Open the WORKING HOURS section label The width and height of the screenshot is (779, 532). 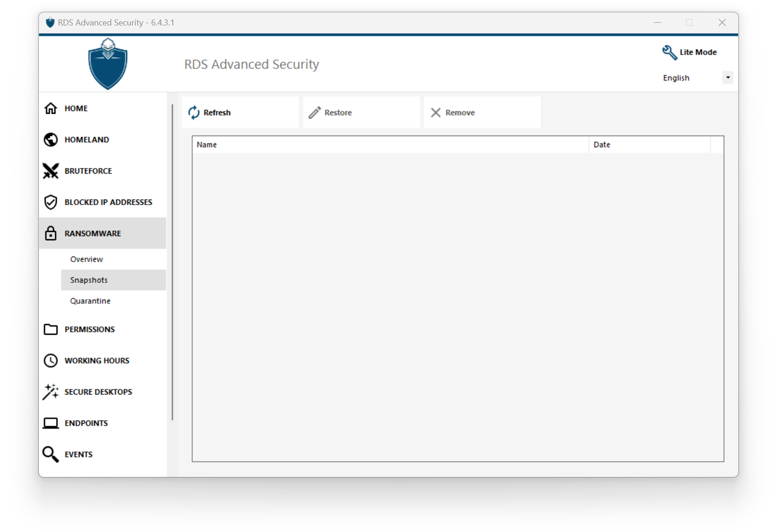(x=97, y=361)
